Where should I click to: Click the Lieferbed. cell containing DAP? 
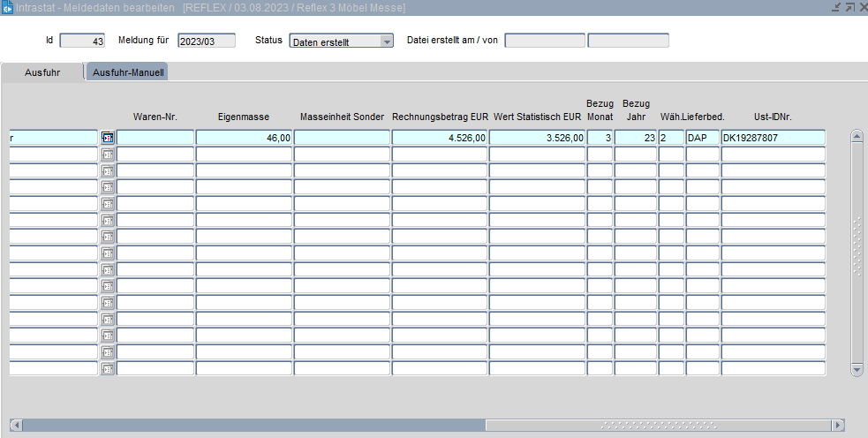[x=703, y=138]
